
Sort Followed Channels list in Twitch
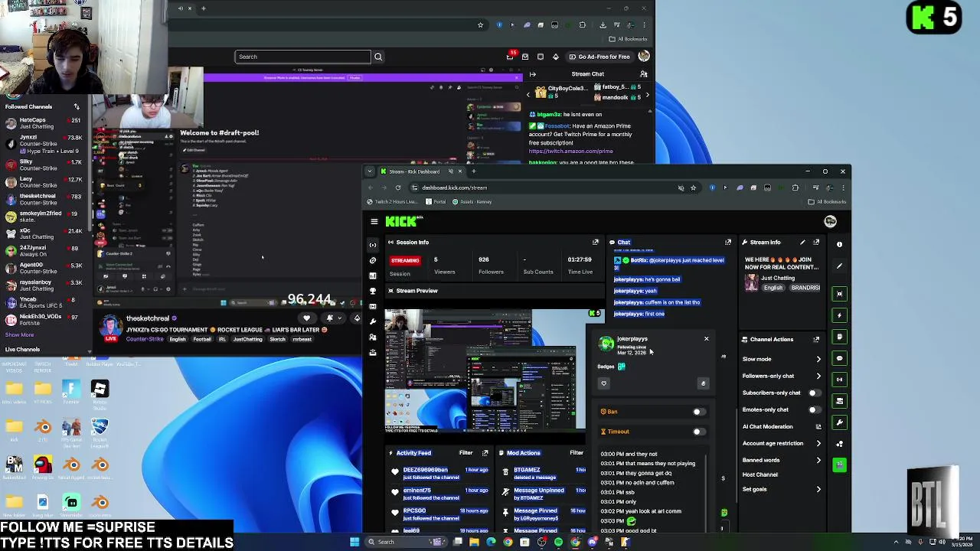pyautogui.click(x=77, y=106)
